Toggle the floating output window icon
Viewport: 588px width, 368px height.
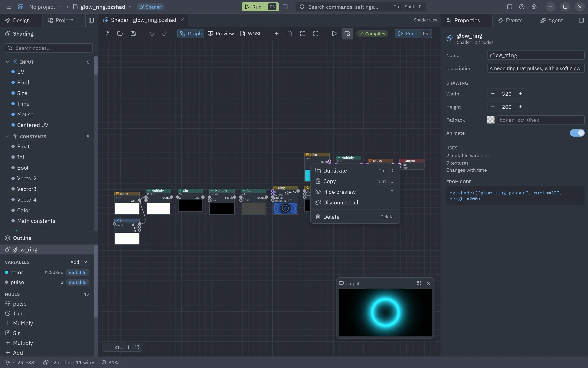pos(347,34)
